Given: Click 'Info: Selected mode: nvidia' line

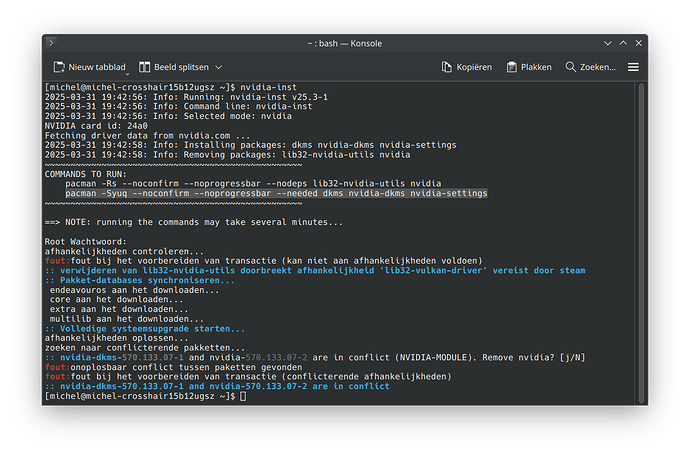Looking at the screenshot, I should (168, 116).
